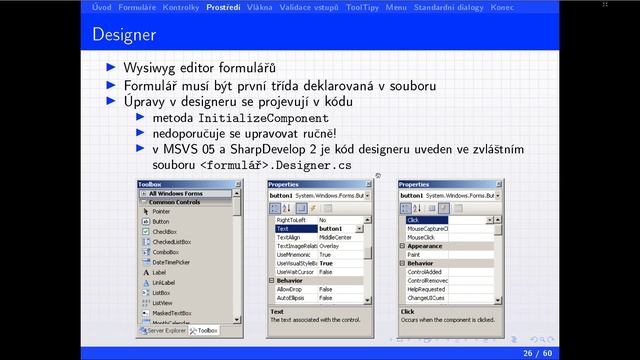Viewport: 640px width, 360px height.
Task: Choose the MaskedTextBox control icon
Action: click(x=146, y=313)
